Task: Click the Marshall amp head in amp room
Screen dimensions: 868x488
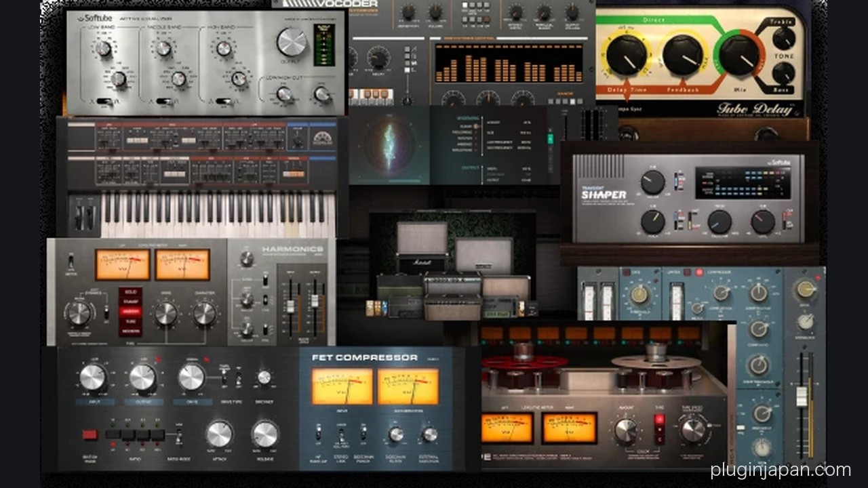Action: point(422,263)
